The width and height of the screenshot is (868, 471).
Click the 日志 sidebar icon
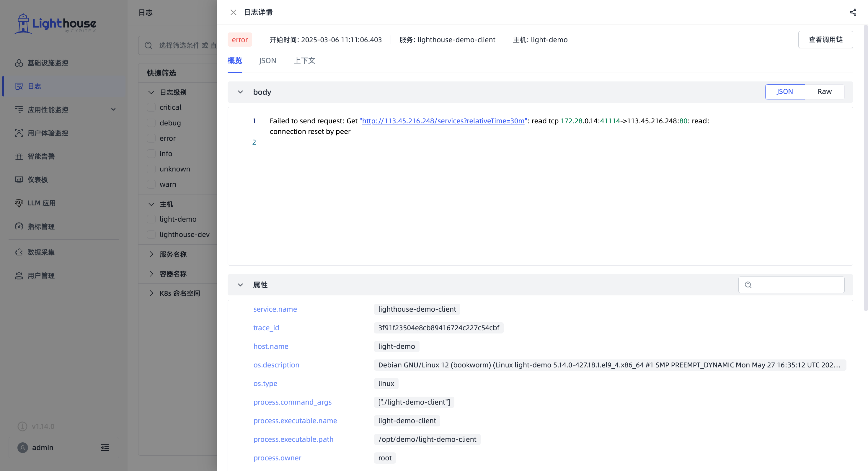click(x=19, y=86)
